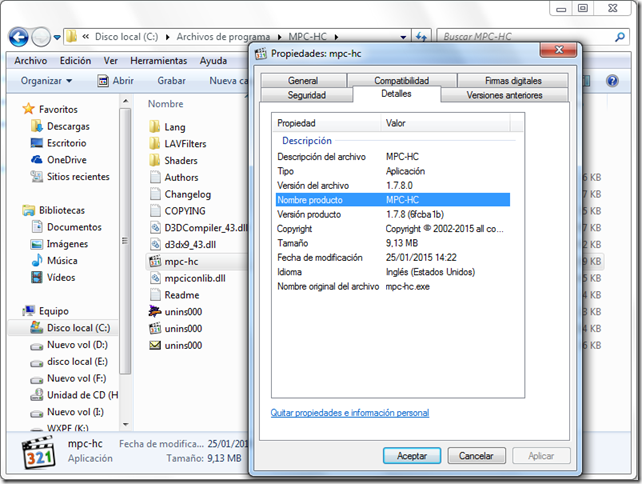Image resolution: width=642 pixels, height=484 pixels.
Task: Select the Shaders folder
Action: pyautogui.click(x=173, y=161)
